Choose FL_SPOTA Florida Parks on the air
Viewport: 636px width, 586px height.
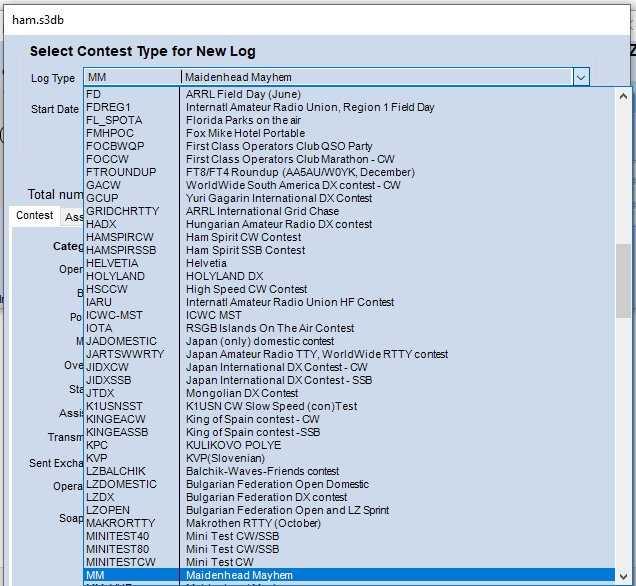pyautogui.click(x=350, y=120)
